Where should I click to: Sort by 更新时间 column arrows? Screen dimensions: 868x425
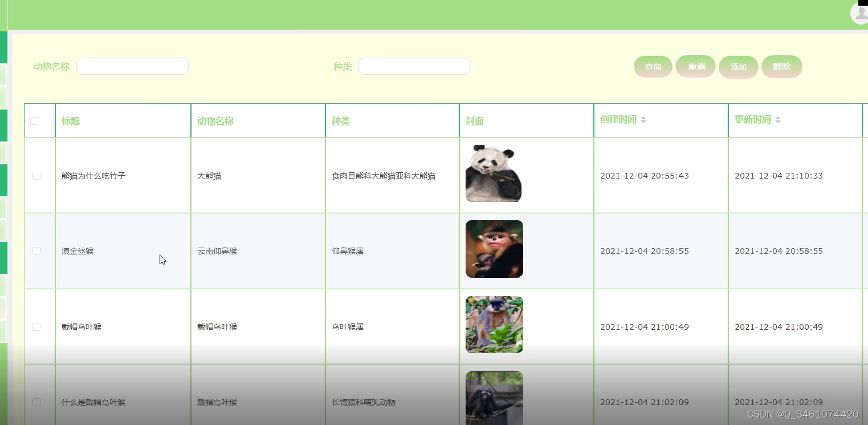(778, 120)
